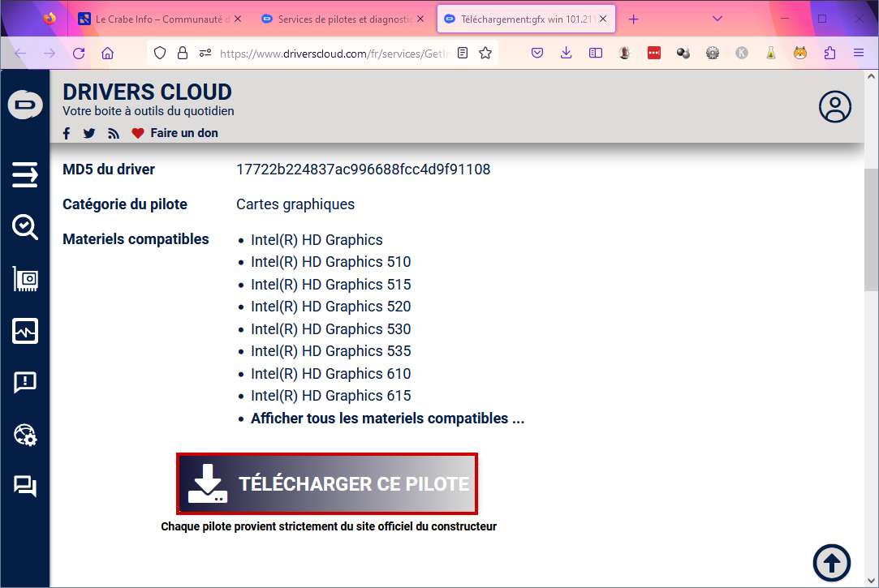Click the Cartes graphiques category value

(x=295, y=204)
